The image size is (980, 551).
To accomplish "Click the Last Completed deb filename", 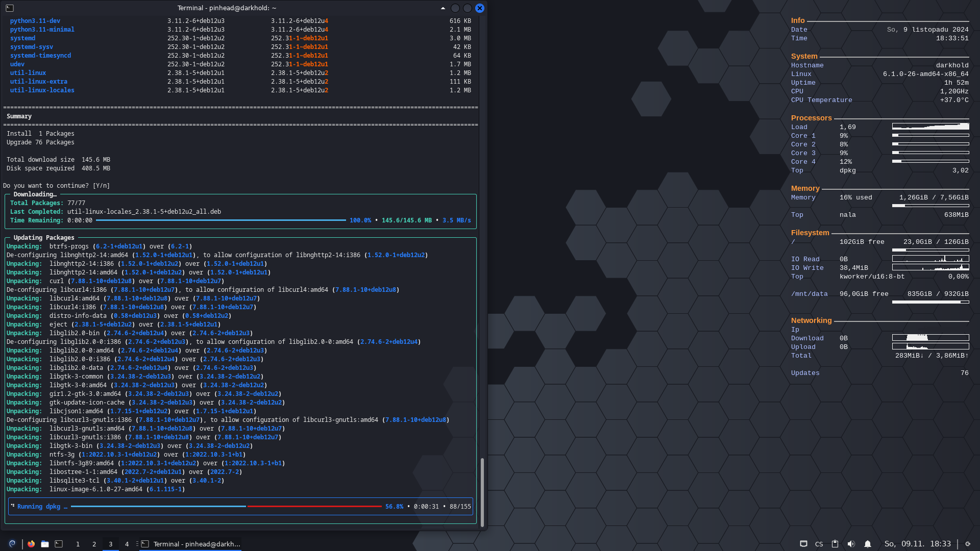I will coord(144,212).
